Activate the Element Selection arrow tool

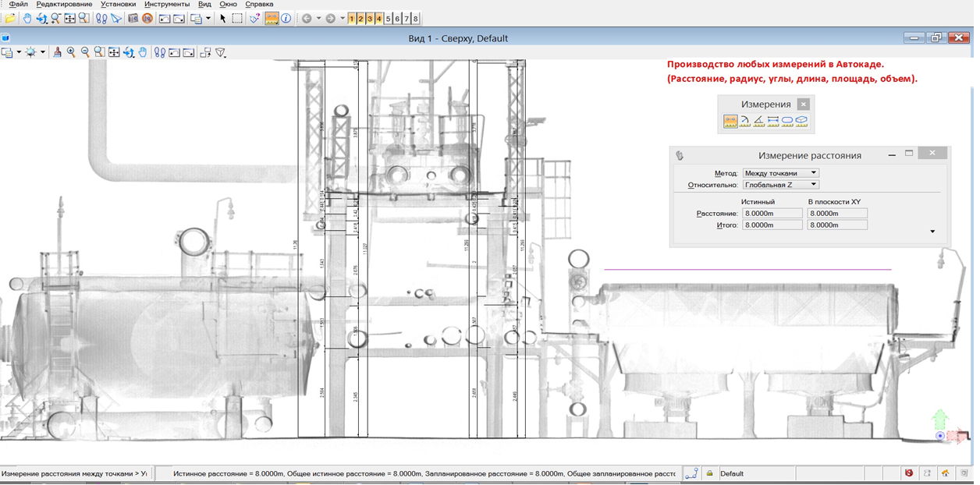(222, 18)
